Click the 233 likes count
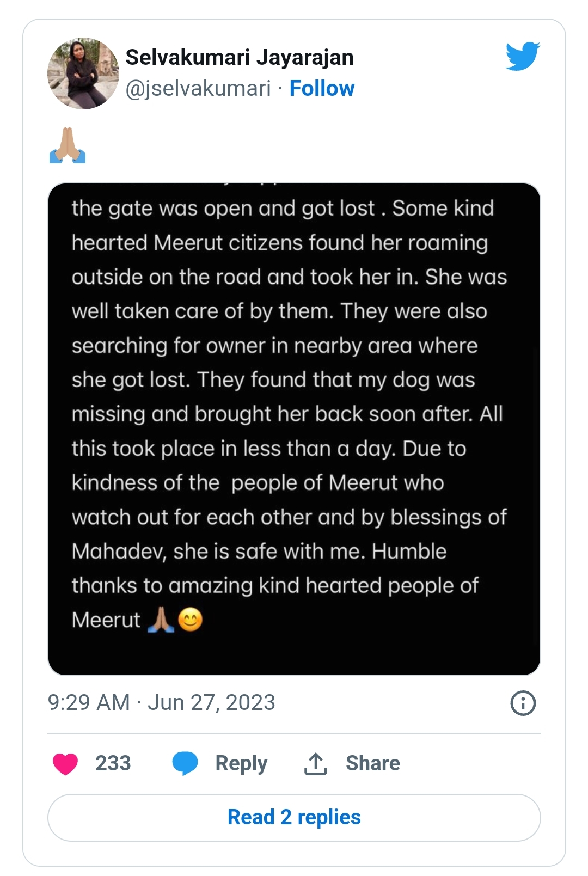Viewport: 588px width, 876px height. click(x=113, y=763)
